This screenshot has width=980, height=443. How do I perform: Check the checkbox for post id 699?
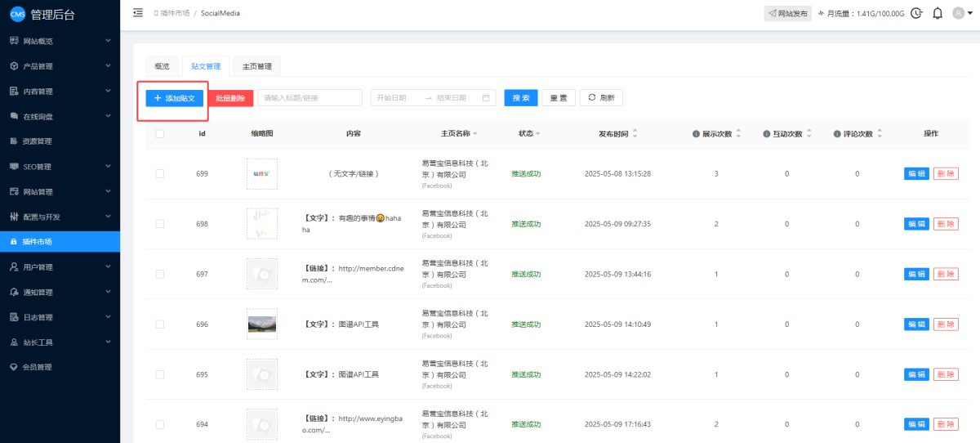pyautogui.click(x=159, y=173)
